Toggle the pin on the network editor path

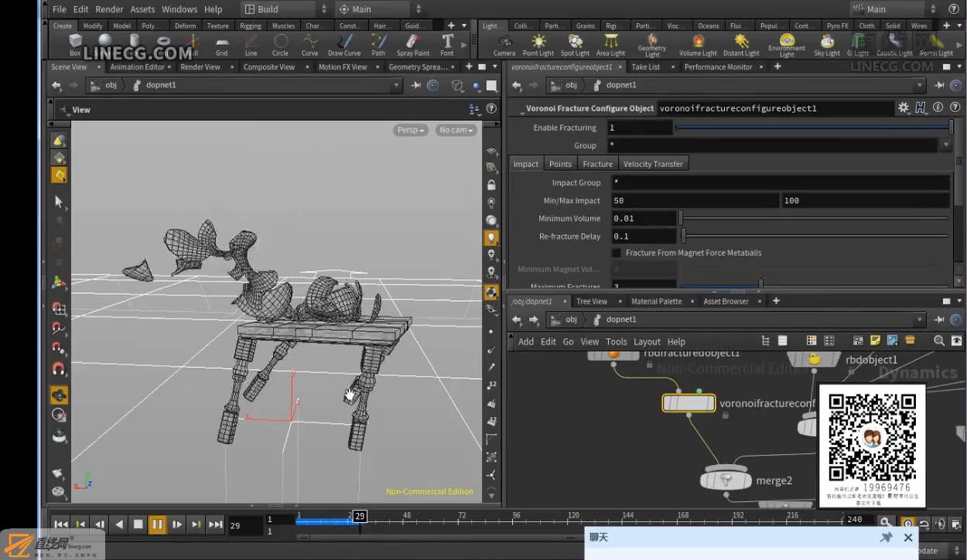(940, 319)
